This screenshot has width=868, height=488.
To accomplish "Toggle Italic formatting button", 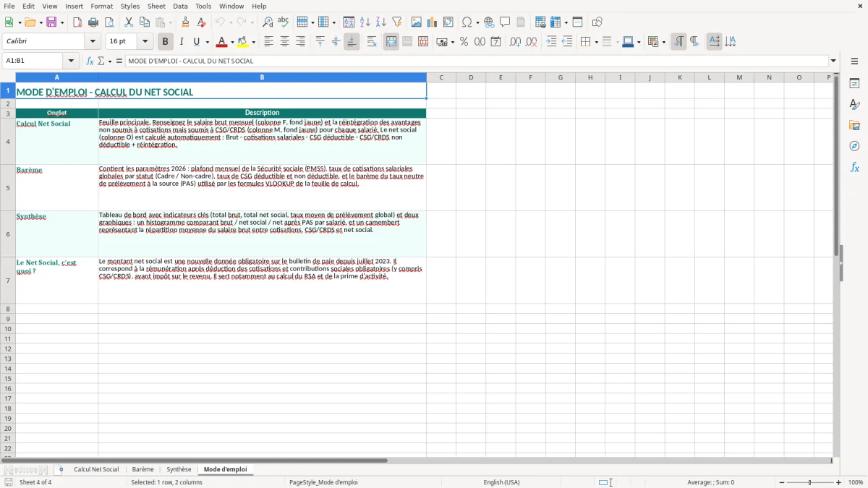I will (181, 42).
